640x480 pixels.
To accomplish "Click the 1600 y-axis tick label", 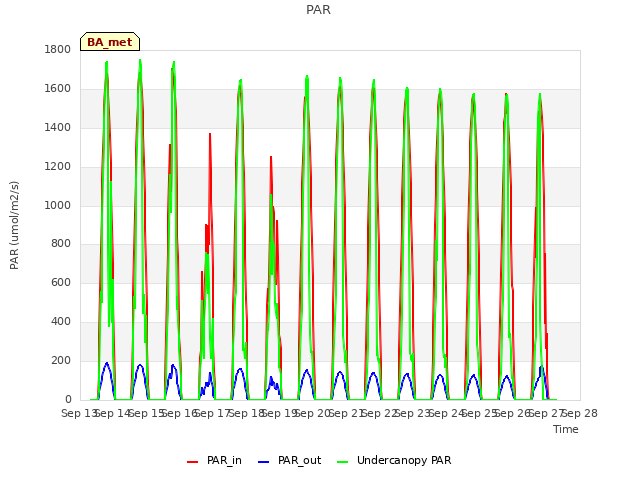I will coord(58,89).
